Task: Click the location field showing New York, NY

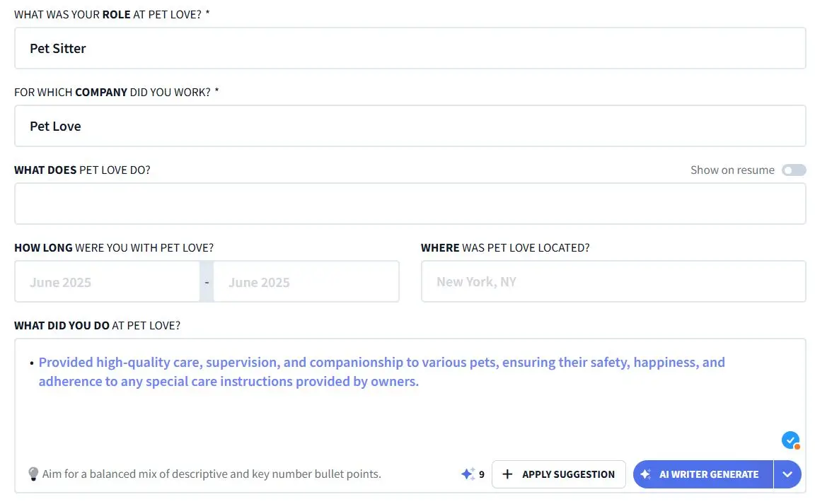Action: pos(613,281)
